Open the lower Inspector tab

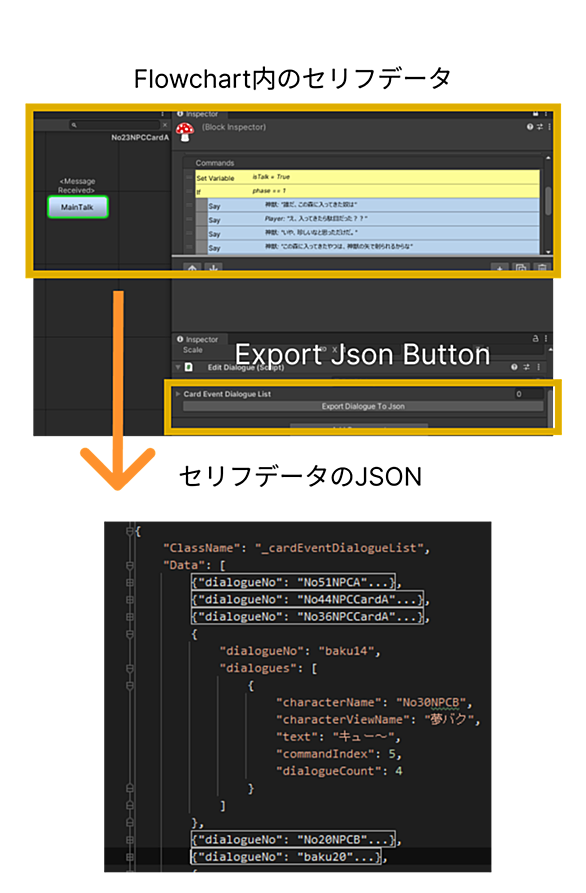click(x=198, y=339)
